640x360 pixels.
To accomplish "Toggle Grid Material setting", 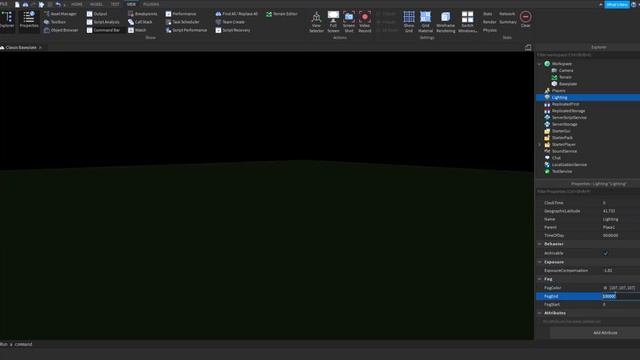I will (425, 22).
